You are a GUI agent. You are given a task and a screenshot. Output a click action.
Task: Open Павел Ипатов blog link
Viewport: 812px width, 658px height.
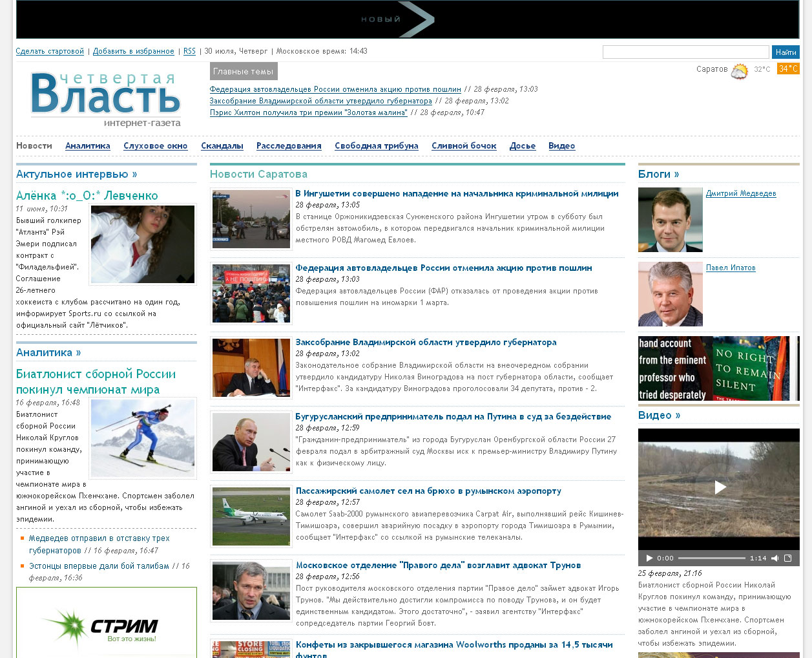pos(731,268)
